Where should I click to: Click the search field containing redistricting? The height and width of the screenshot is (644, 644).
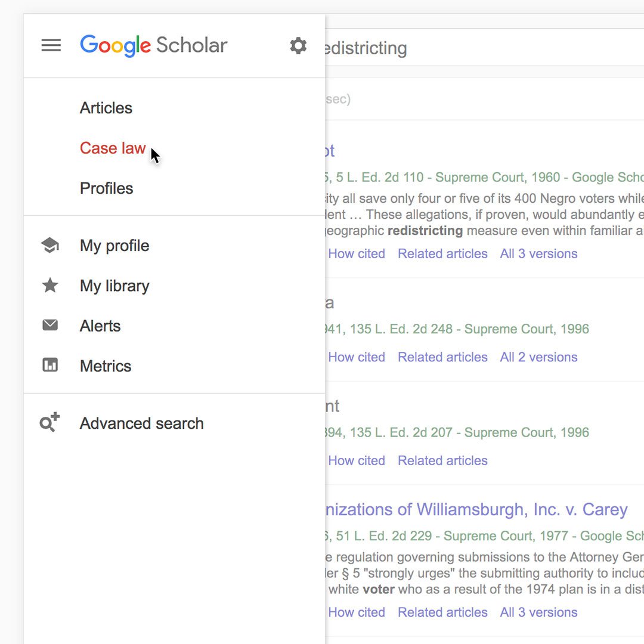pos(485,48)
